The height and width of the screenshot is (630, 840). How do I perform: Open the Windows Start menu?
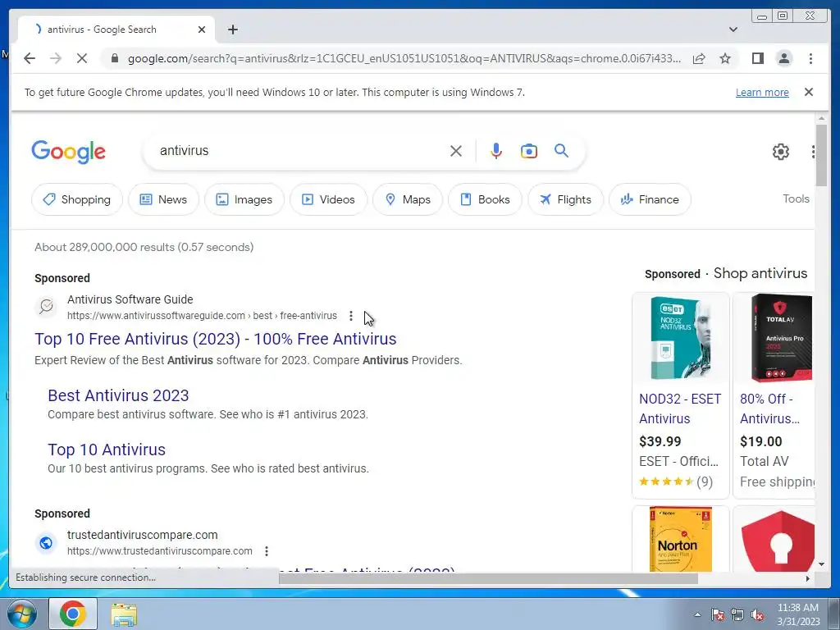pos(21,614)
